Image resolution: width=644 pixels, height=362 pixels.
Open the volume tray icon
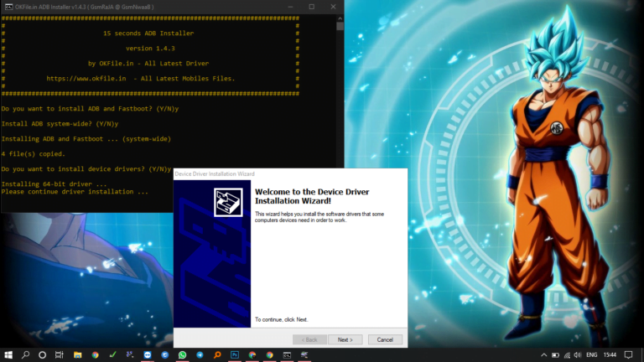click(x=578, y=355)
